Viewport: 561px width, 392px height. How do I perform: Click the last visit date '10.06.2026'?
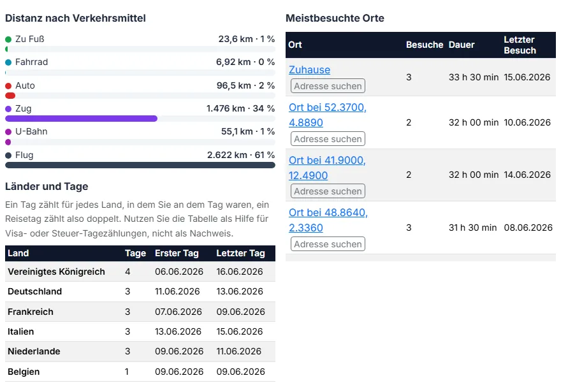tap(527, 122)
